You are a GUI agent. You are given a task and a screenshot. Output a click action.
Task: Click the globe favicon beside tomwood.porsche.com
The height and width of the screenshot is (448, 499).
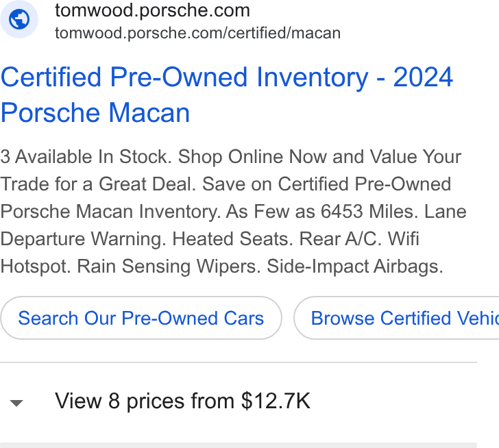tap(19, 19)
